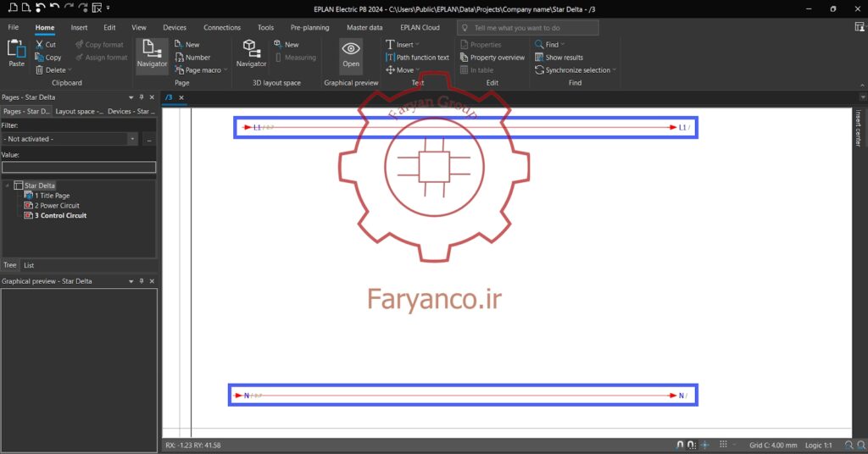Open Property overview

tap(492, 57)
